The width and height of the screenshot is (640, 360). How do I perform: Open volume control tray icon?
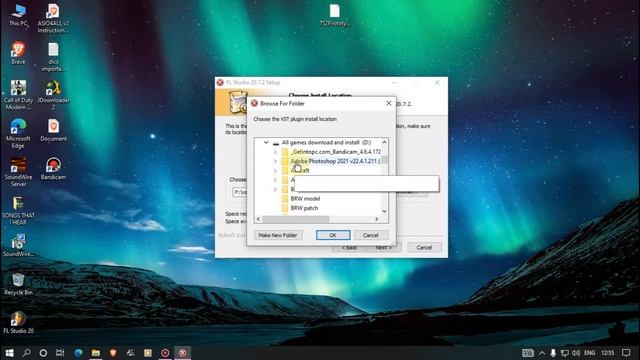[576, 353]
